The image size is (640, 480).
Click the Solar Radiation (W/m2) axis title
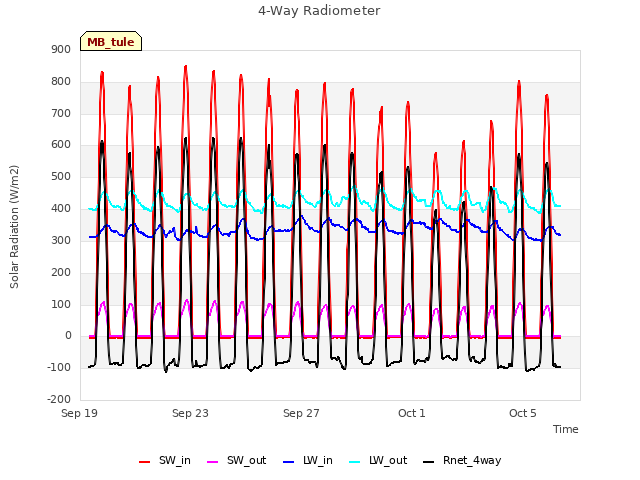[x=14, y=227]
